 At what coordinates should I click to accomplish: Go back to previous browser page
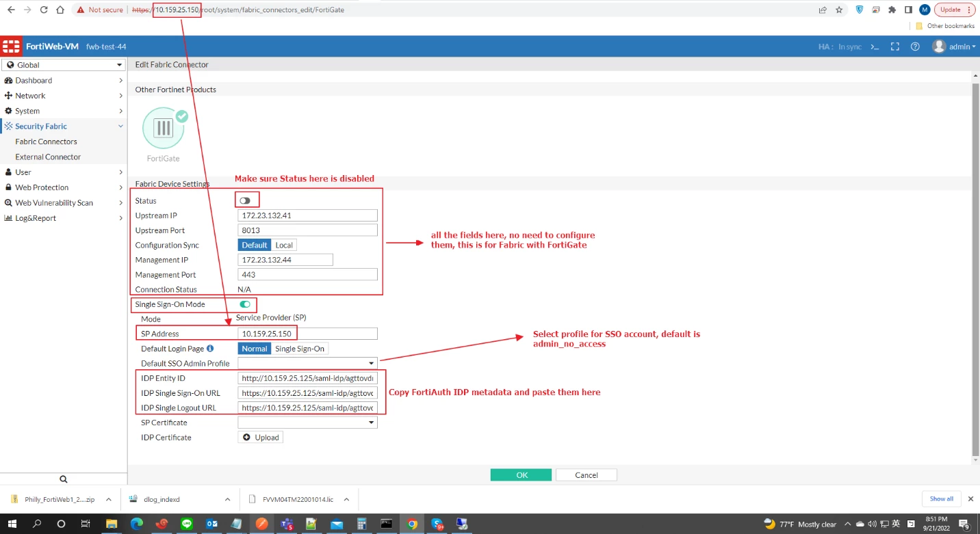11,10
